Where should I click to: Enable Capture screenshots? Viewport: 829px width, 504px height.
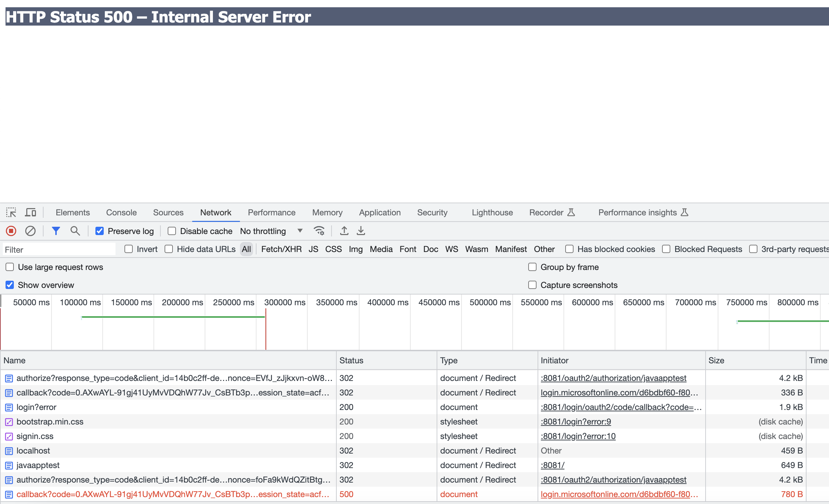532,285
